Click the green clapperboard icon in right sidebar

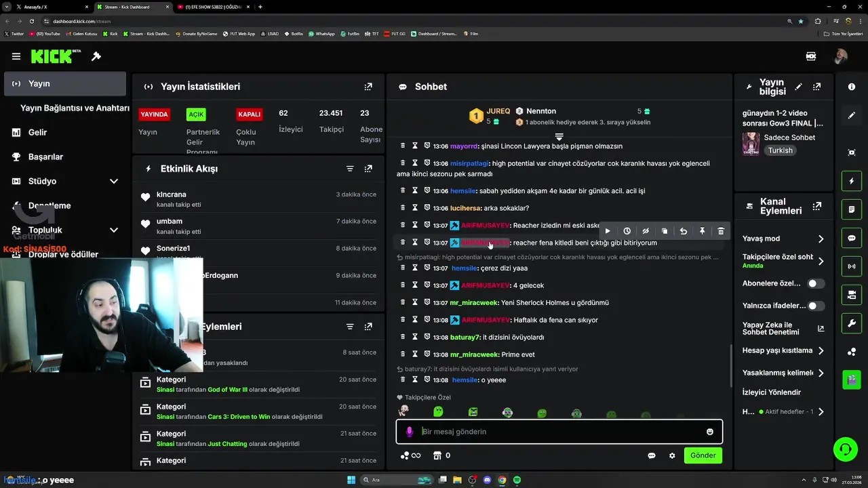coord(852,380)
